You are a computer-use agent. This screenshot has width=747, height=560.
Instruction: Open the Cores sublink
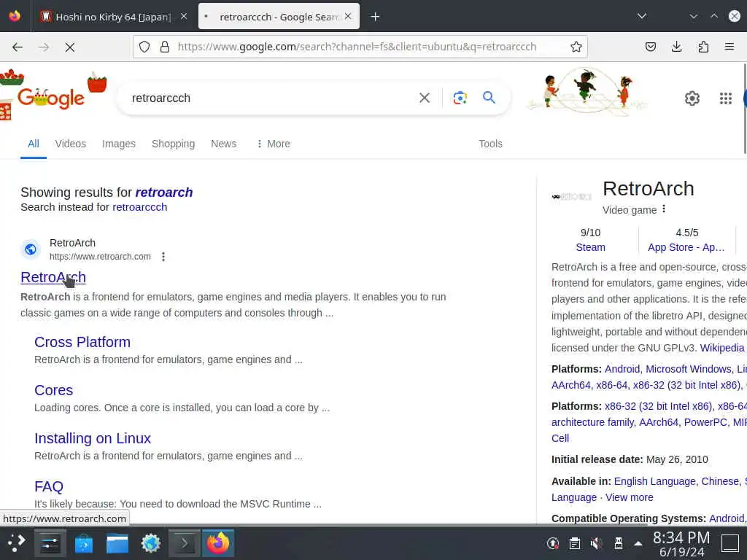click(x=53, y=390)
